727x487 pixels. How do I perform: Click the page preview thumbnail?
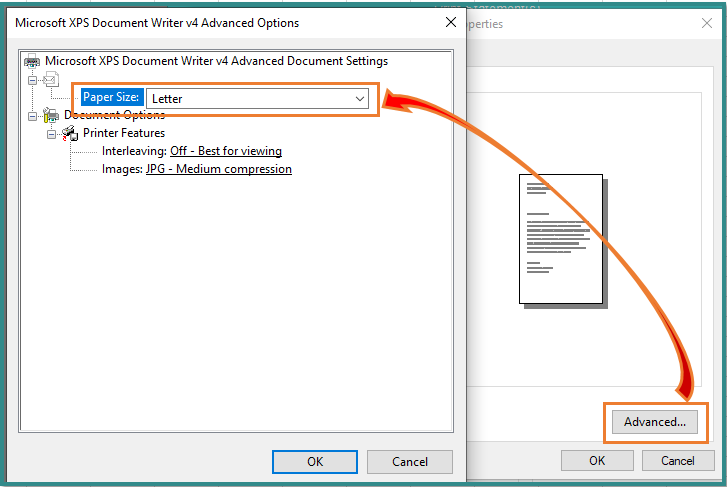tap(563, 241)
